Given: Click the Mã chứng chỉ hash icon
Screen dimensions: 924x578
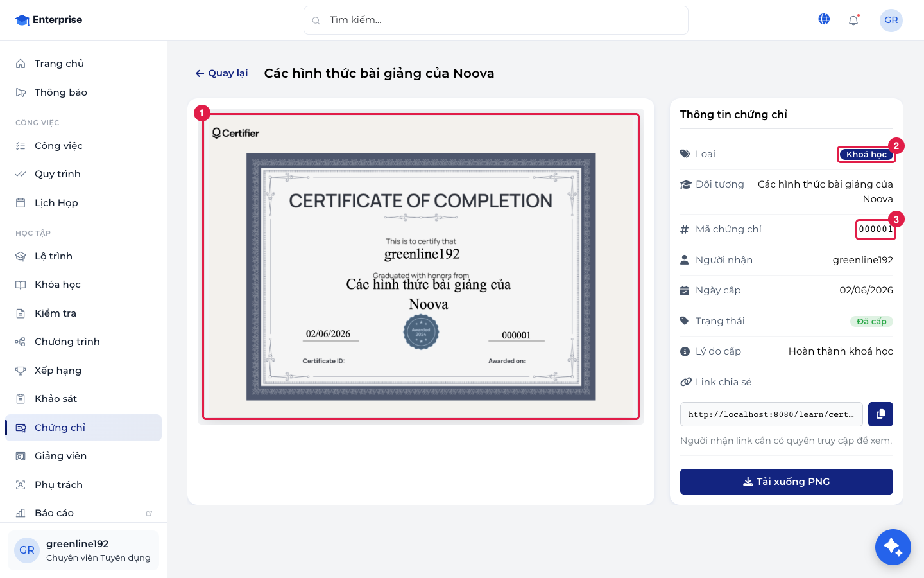Looking at the screenshot, I should click(x=685, y=229).
